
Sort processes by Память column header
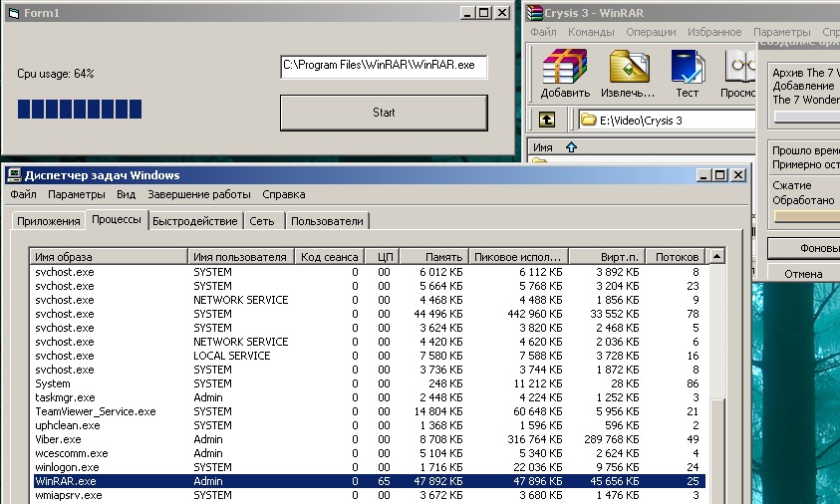pos(433,257)
